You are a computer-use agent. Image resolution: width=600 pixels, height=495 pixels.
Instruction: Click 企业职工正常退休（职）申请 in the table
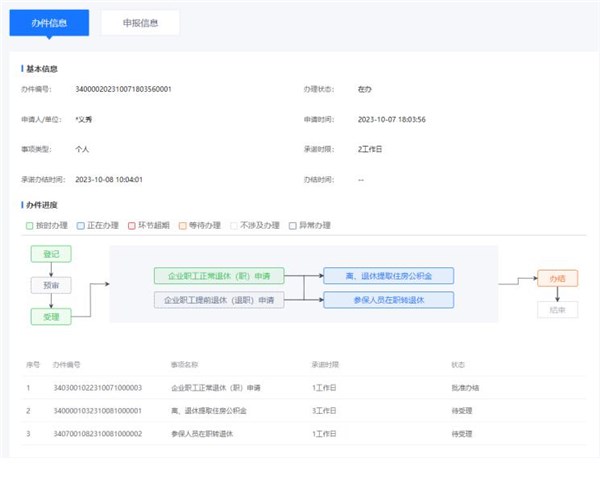coord(216,388)
